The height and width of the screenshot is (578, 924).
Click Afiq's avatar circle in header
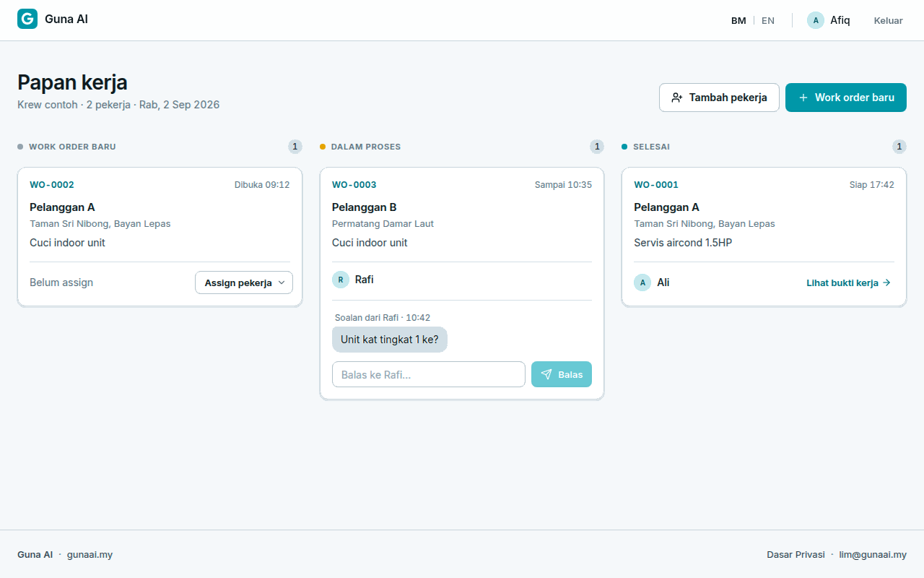pyautogui.click(x=816, y=20)
